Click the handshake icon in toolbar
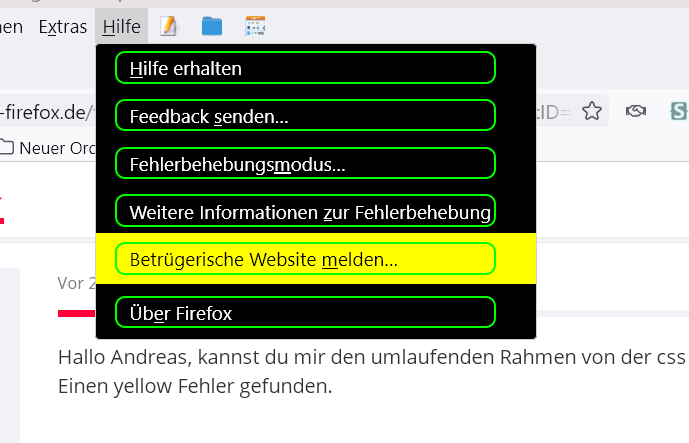This screenshot has height=443, width=689. [636, 111]
